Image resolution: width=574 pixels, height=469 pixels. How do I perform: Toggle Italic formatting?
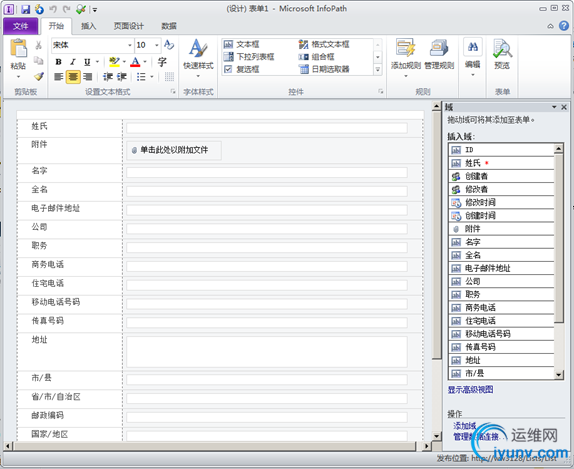tap(72, 62)
